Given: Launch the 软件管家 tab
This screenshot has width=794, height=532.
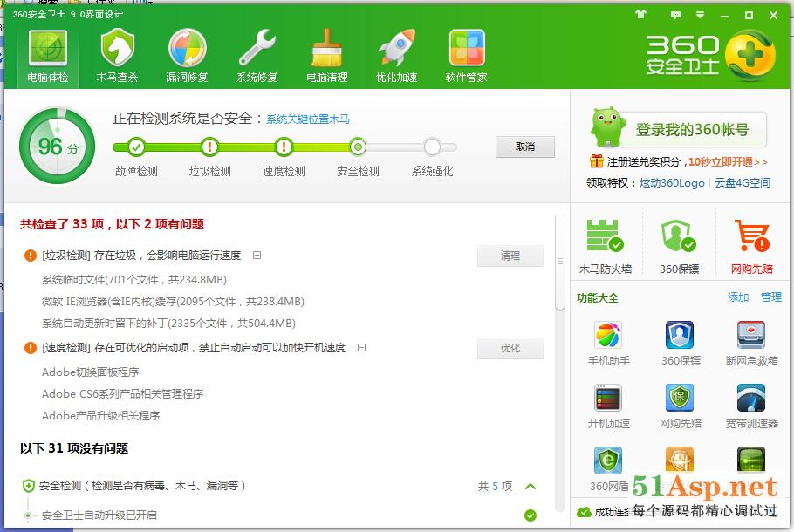Looking at the screenshot, I should pos(467,56).
